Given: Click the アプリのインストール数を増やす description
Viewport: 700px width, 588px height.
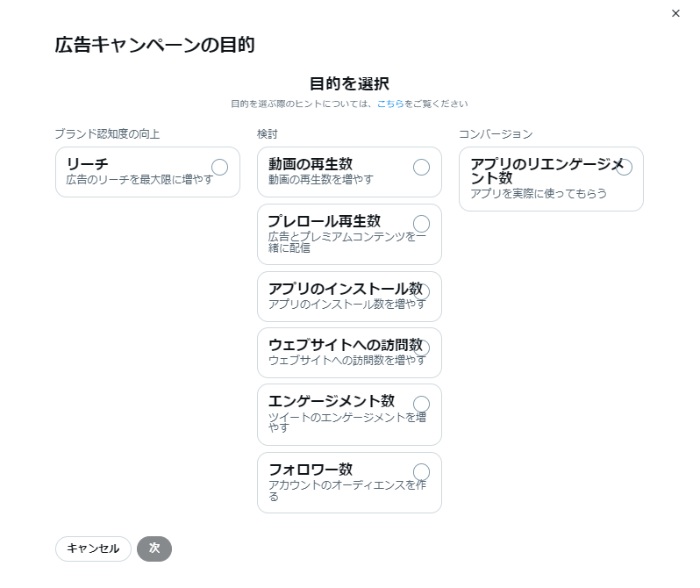Looking at the screenshot, I should tap(346, 305).
